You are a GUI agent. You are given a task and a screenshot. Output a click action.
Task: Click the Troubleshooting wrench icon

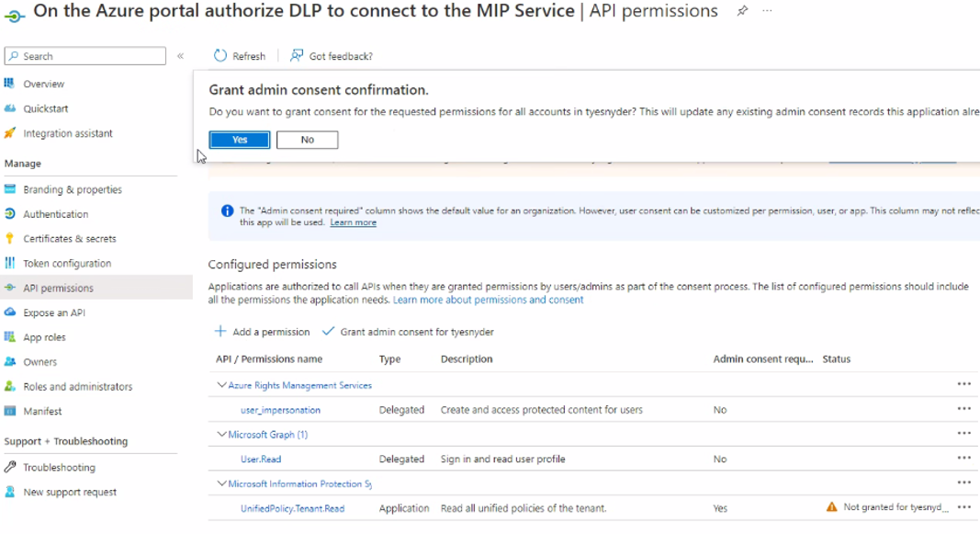[9, 467]
